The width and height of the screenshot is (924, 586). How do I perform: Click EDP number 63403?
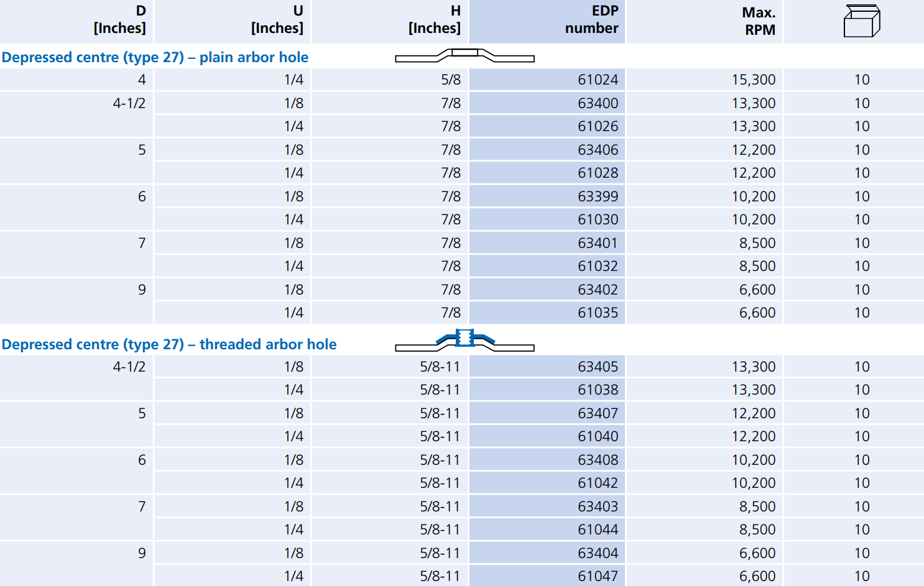pyautogui.click(x=598, y=506)
